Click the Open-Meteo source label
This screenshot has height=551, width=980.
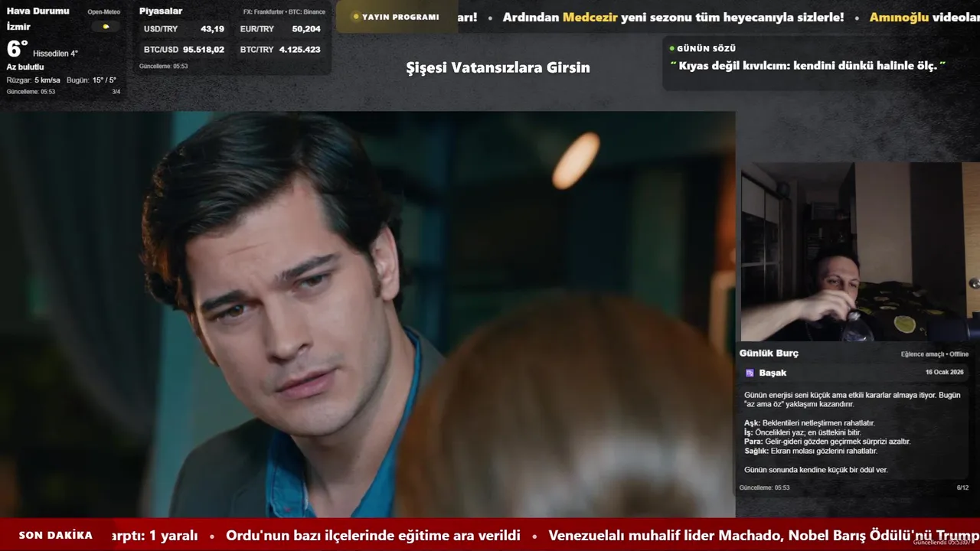tap(104, 12)
